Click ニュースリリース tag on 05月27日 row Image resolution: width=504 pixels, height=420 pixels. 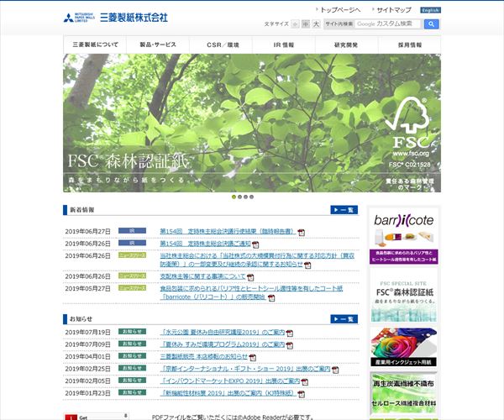pos(132,288)
